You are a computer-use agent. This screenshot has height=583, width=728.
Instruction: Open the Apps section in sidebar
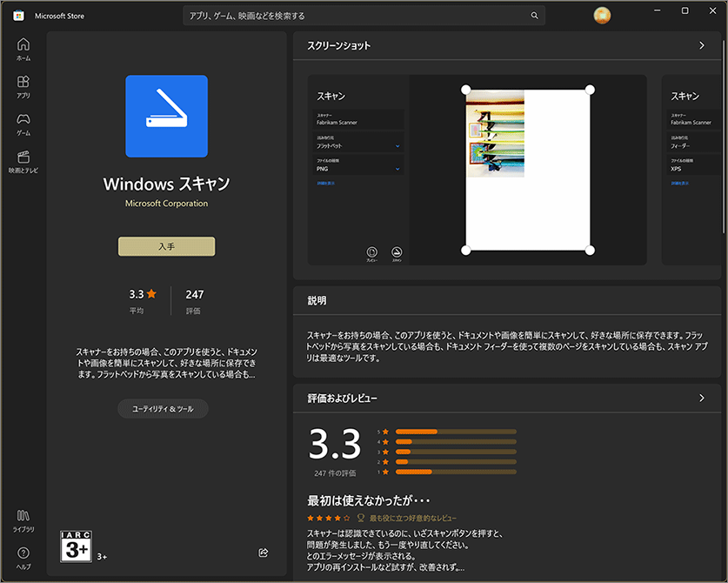tap(23, 87)
